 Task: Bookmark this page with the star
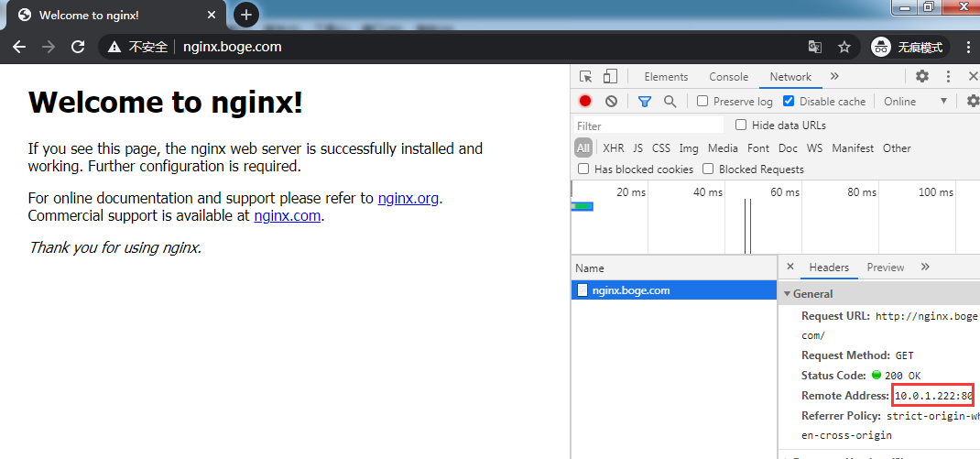[x=844, y=47]
